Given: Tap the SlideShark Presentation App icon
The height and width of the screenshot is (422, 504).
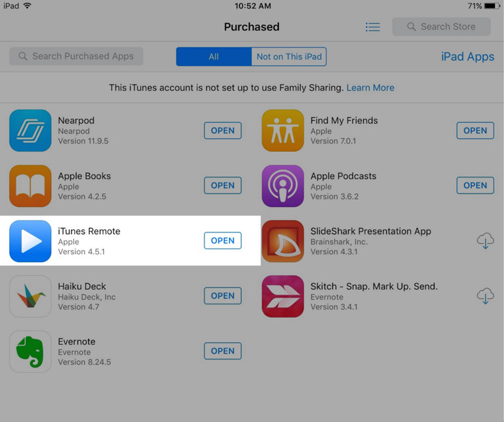Looking at the screenshot, I should 283,241.
